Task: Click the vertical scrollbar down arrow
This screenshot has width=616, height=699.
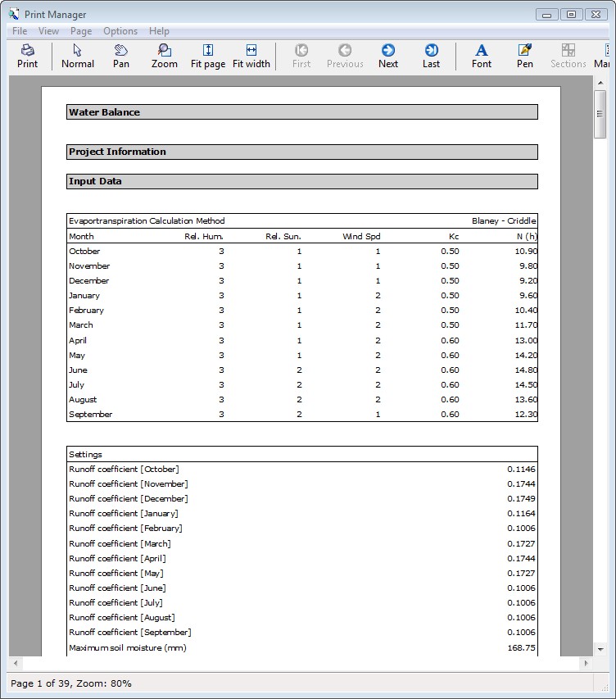Action: pos(600,649)
